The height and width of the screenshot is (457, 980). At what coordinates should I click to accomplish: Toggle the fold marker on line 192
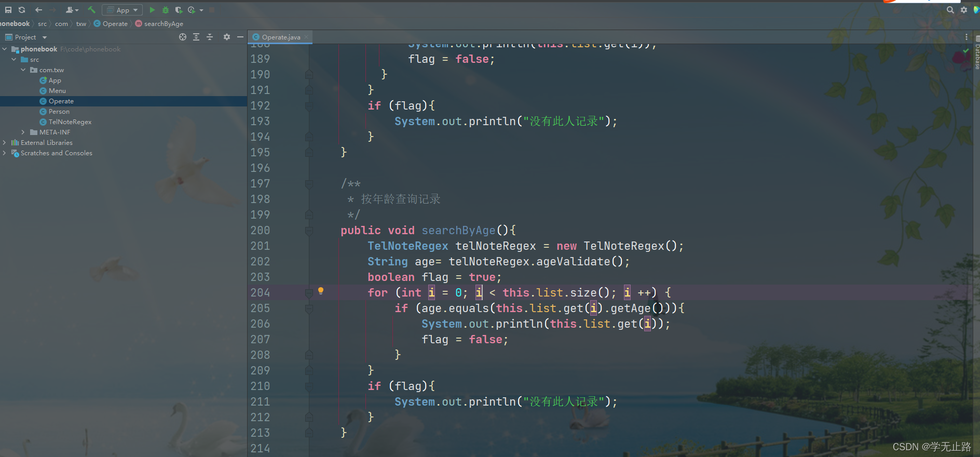pos(309,106)
